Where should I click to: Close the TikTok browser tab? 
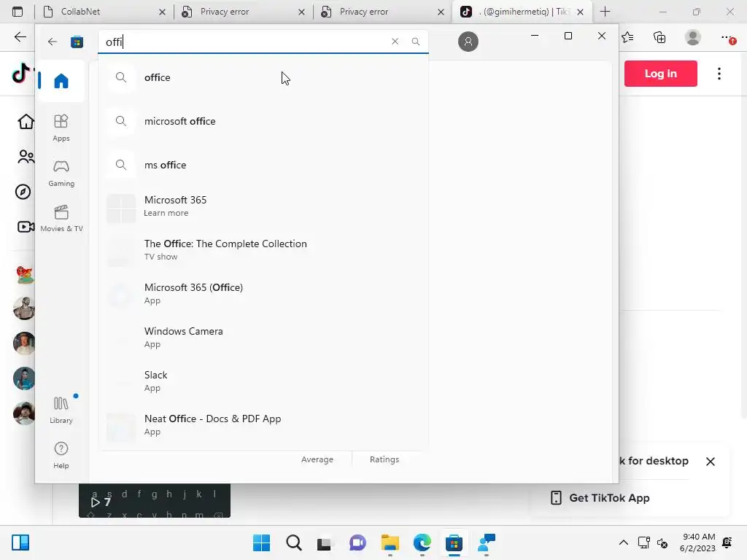pyautogui.click(x=580, y=12)
